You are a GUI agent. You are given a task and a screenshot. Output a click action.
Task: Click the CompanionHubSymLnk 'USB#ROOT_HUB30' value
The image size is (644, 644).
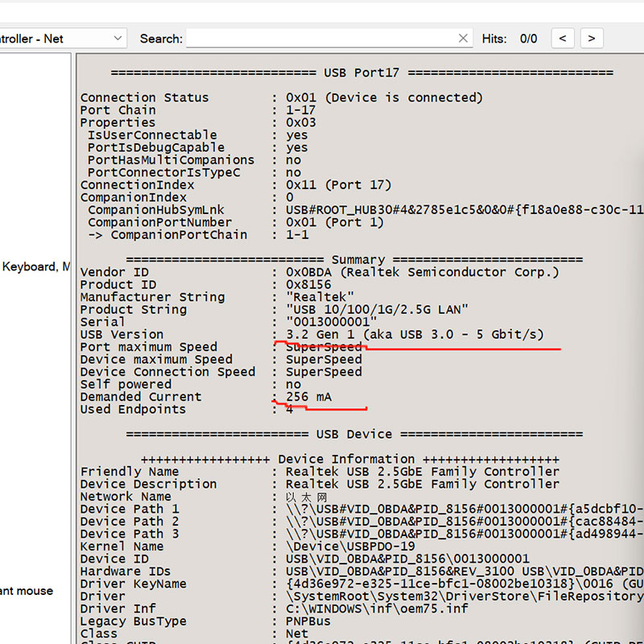[465, 210]
